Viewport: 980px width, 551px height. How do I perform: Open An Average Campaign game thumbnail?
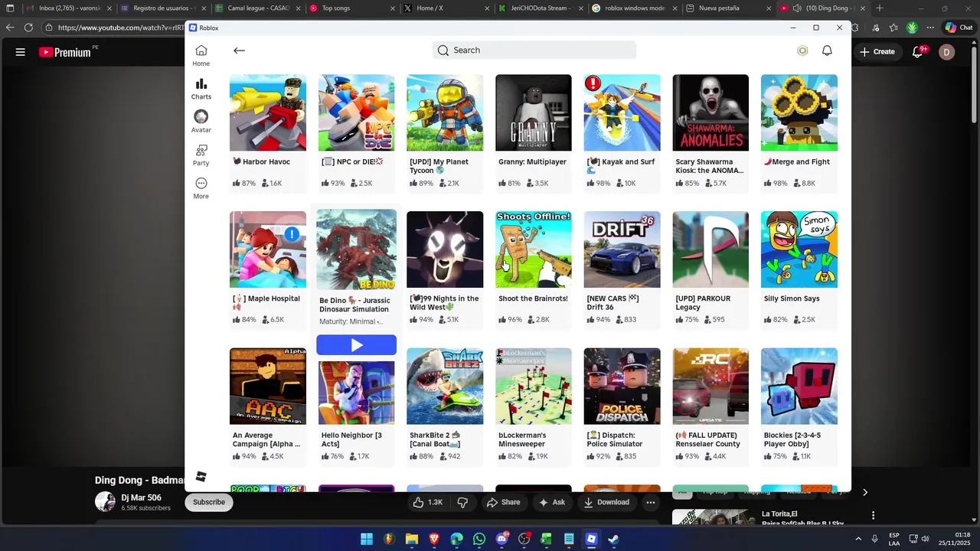[268, 386]
